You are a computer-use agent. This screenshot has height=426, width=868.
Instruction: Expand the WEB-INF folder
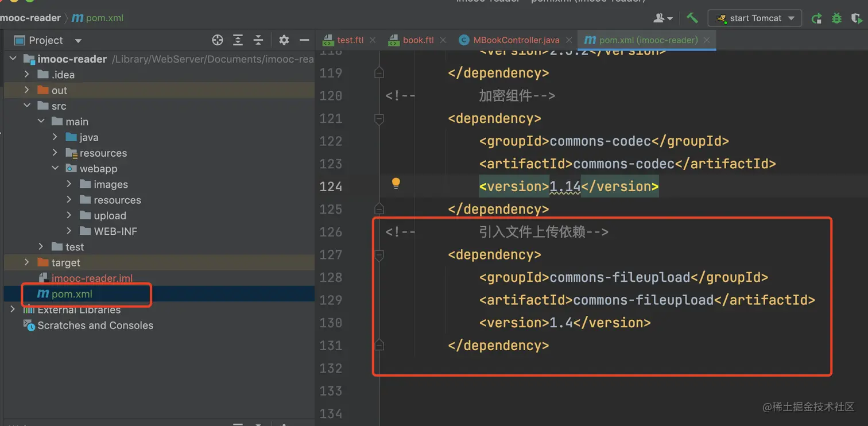(69, 231)
